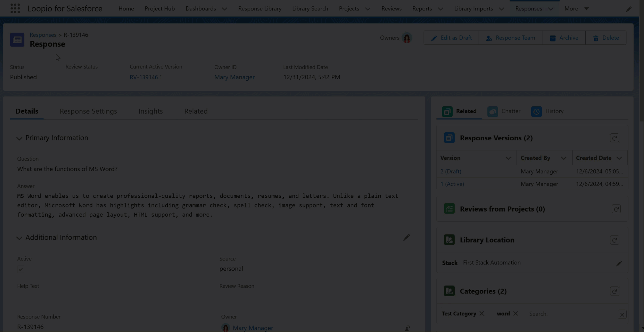Open the Library Imports dropdown arrow
This screenshot has width=644, height=332.
(x=502, y=9)
